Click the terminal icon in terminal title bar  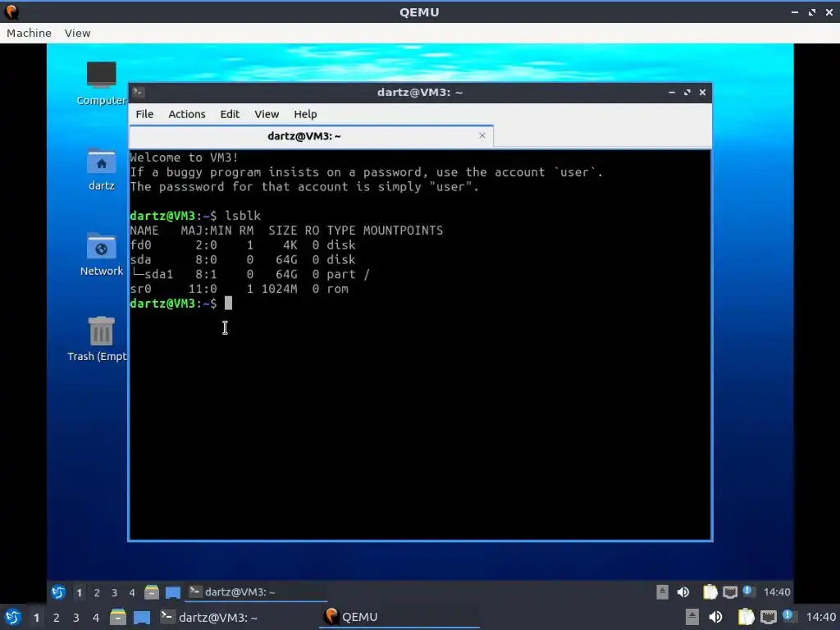pos(138,92)
